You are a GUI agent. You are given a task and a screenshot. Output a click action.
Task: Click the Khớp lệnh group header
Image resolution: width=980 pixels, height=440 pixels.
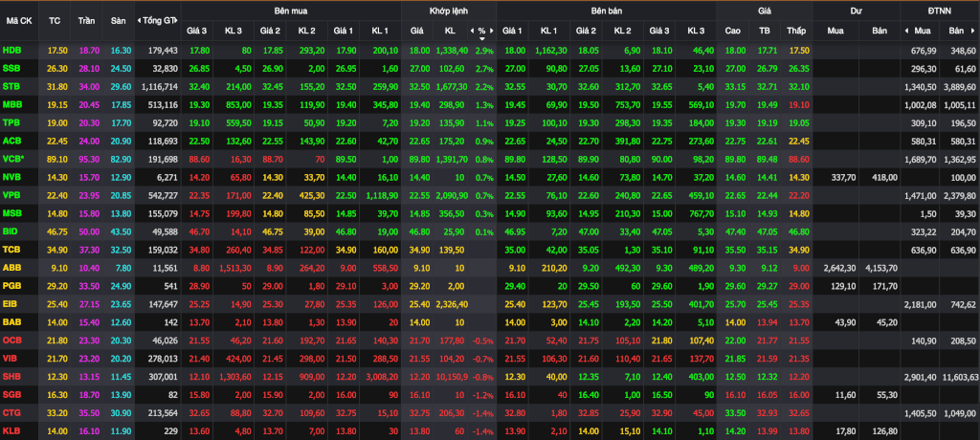pos(448,11)
